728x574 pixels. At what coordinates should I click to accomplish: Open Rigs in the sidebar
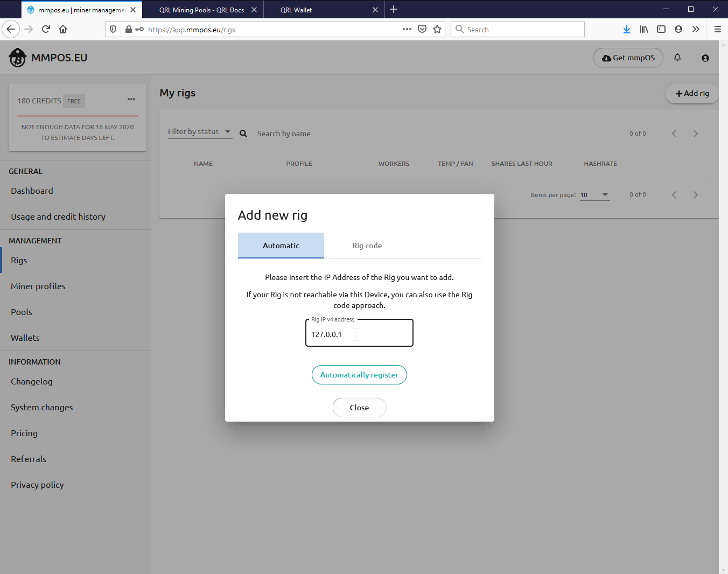(x=19, y=261)
